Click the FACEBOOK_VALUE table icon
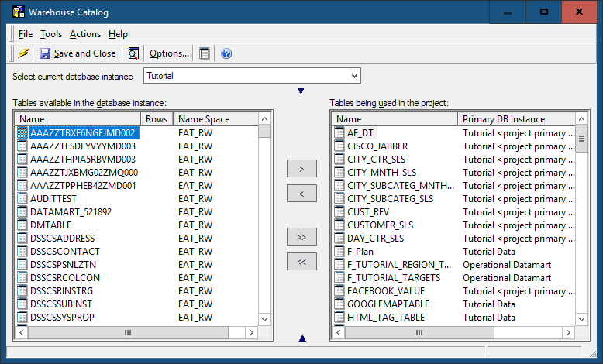 [339, 291]
